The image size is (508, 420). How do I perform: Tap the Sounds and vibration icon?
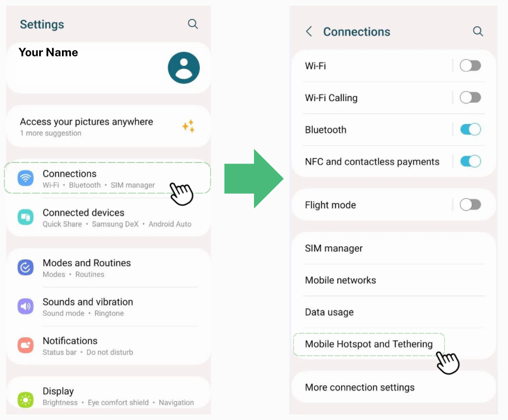(x=26, y=307)
